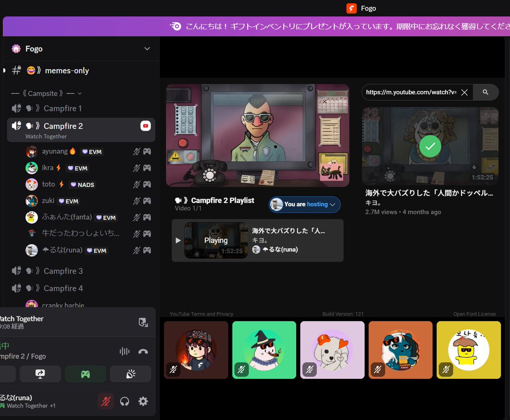The width and height of the screenshot is (510, 420).
Task: Open YouTube Terms and Privacy link
Action: click(201, 314)
